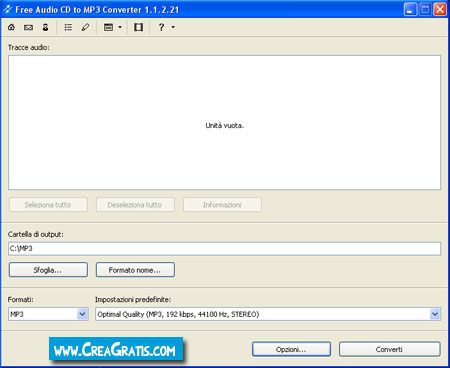450x368 pixels.
Task: Open the arrow beside window layout icon
Action: [120, 27]
